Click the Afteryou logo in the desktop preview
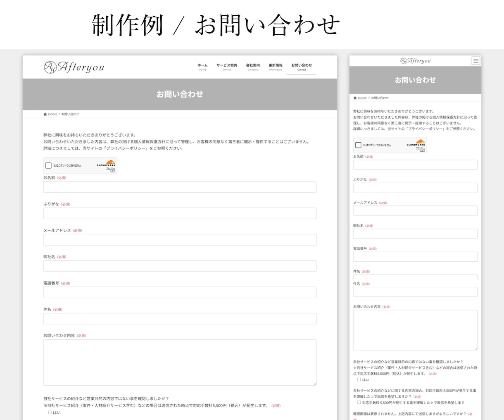 pyautogui.click(x=74, y=67)
